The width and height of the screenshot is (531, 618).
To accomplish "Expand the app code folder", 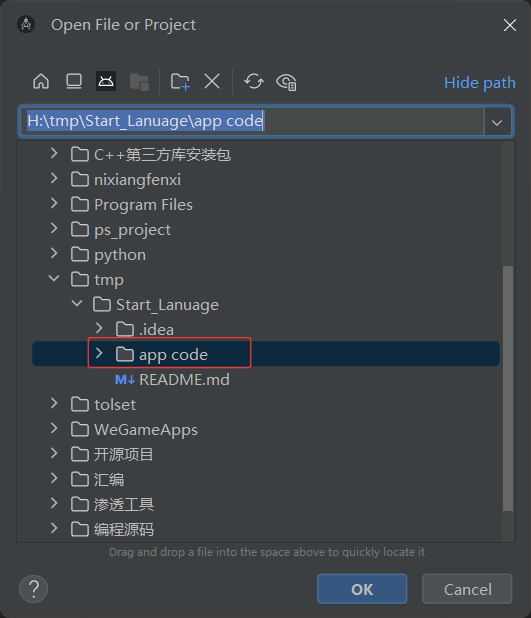I will point(99,354).
